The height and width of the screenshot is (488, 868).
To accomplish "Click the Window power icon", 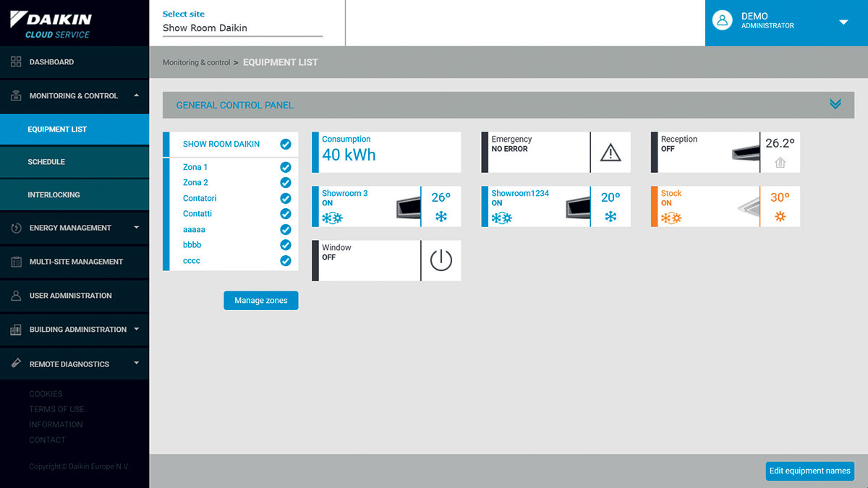I will pos(441,260).
